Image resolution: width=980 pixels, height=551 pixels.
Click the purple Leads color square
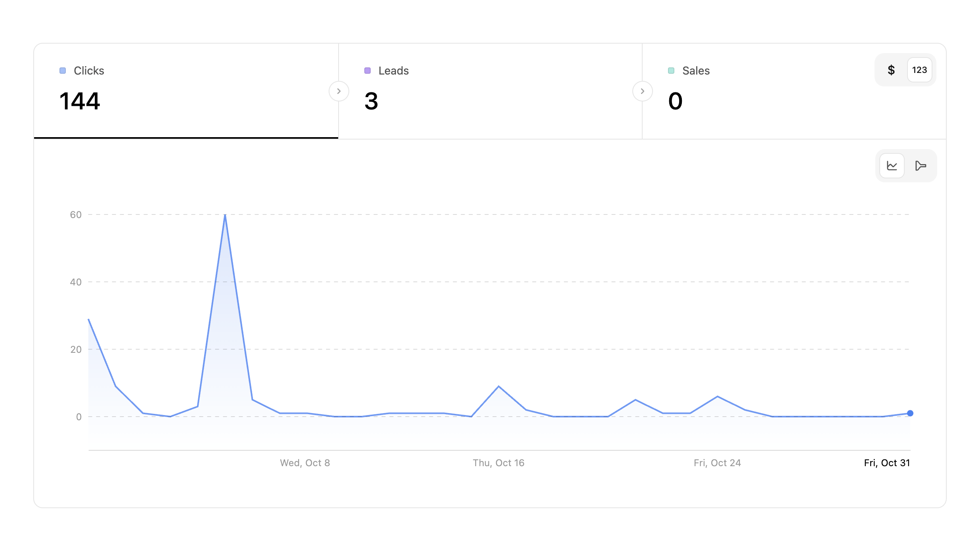(x=367, y=71)
